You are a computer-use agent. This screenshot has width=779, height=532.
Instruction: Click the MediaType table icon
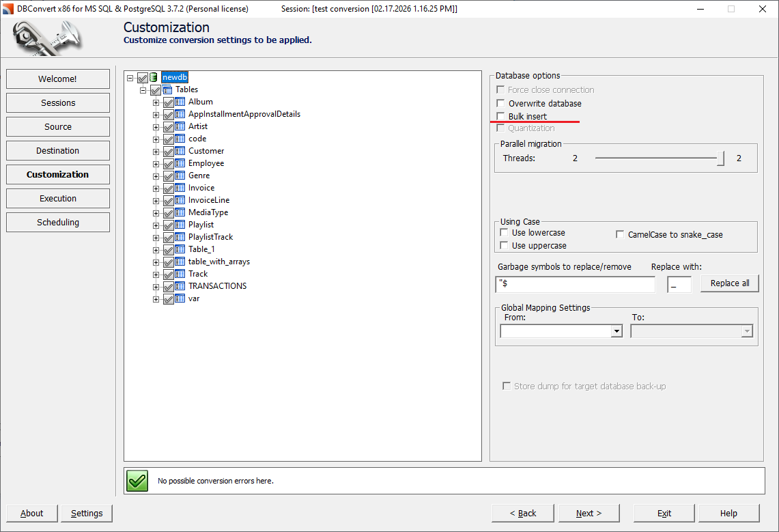[180, 212]
